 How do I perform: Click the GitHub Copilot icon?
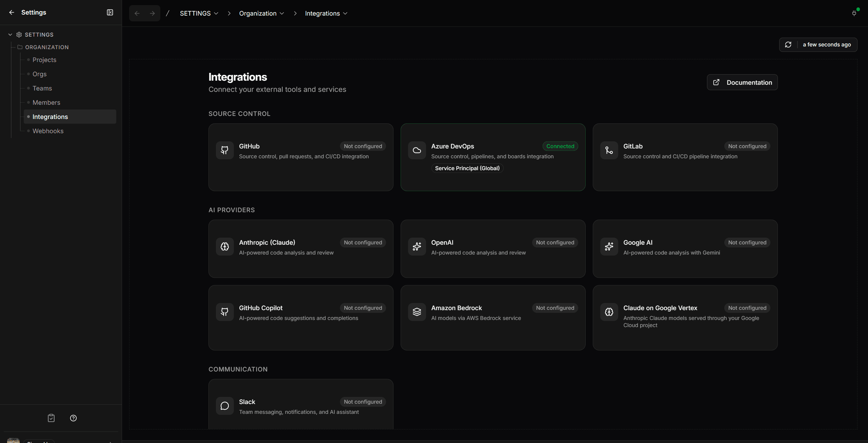[225, 312]
